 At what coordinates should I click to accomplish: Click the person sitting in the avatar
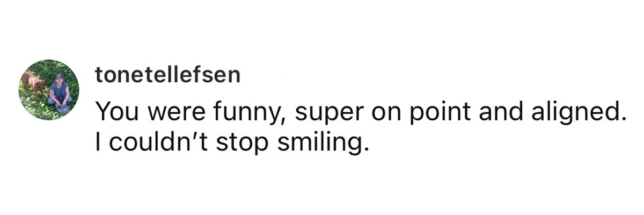click(x=59, y=93)
